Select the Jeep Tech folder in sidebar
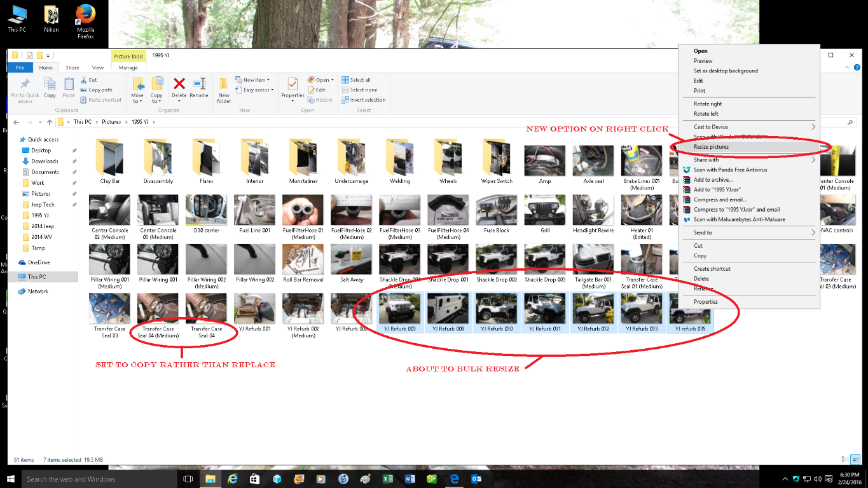Viewport: 868px width, 488px height. click(43, 205)
